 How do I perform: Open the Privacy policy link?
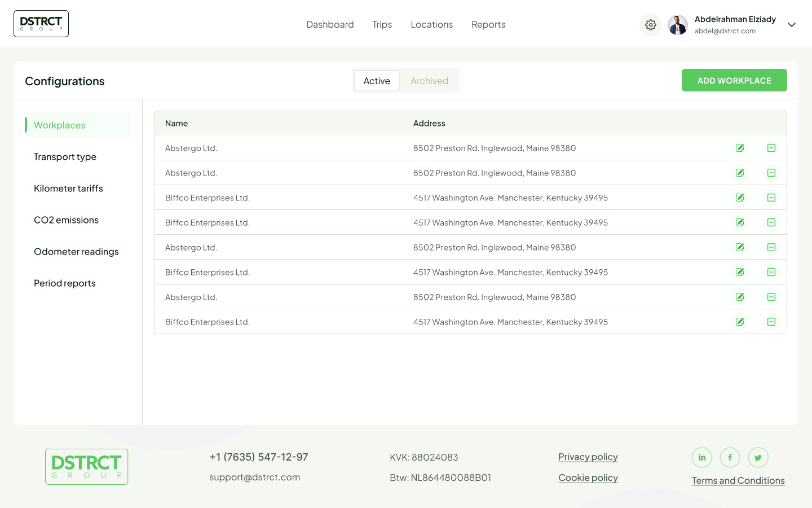click(x=588, y=457)
